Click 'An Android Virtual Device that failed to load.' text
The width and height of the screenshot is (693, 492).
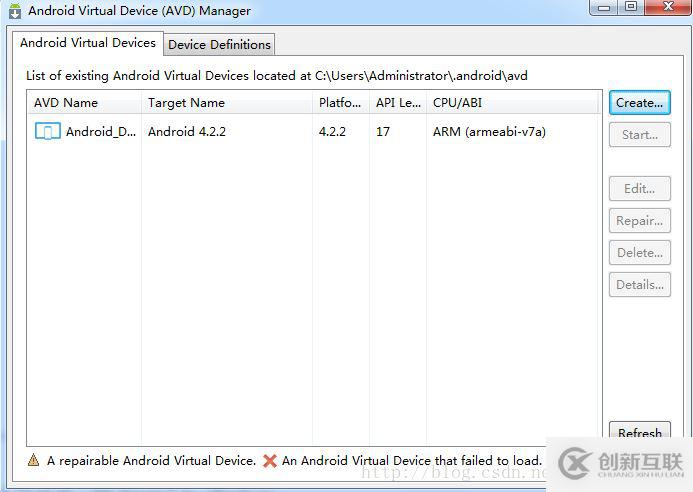411,461
